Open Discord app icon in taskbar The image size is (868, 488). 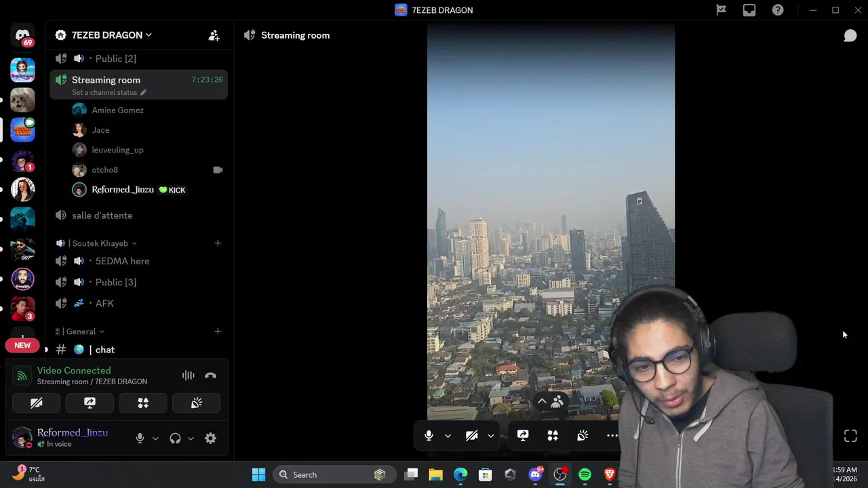(535, 474)
